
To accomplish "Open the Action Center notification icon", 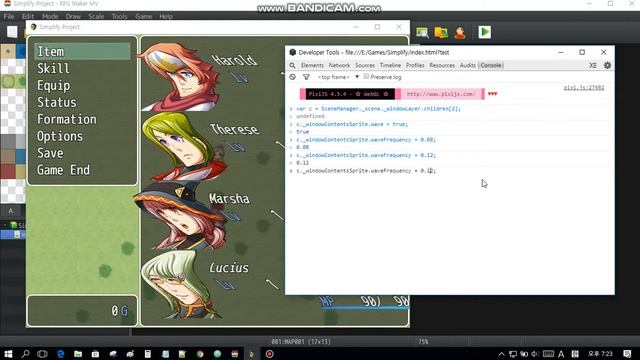I will pos(627,354).
